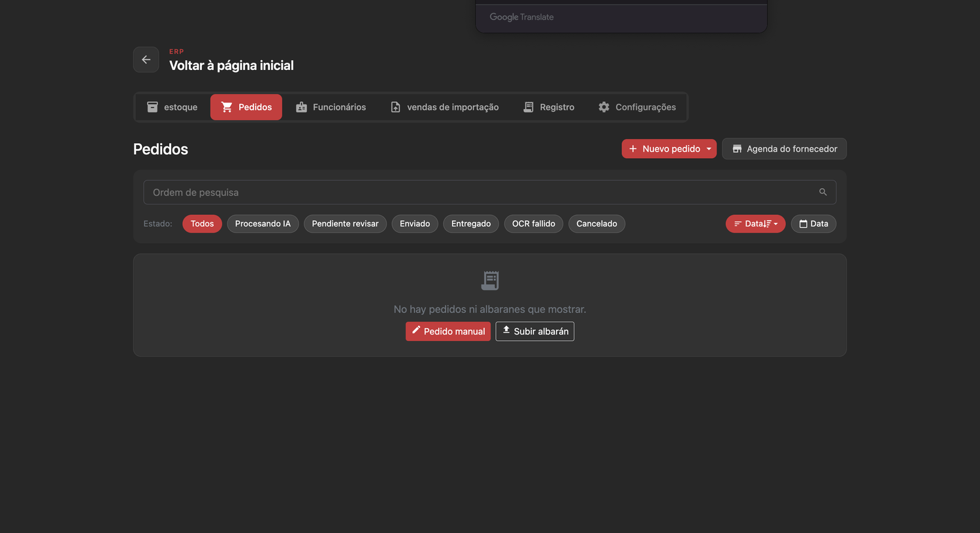Open the Data sort order dropdown
Screen dimensions: 980x533
[x=755, y=223]
